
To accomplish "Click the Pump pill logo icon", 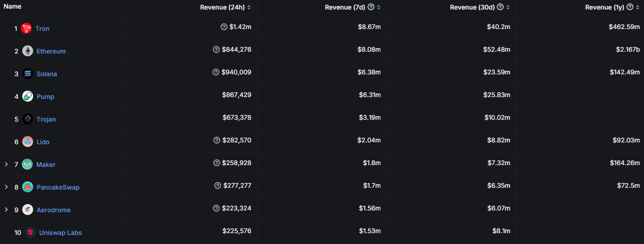I will tap(28, 97).
